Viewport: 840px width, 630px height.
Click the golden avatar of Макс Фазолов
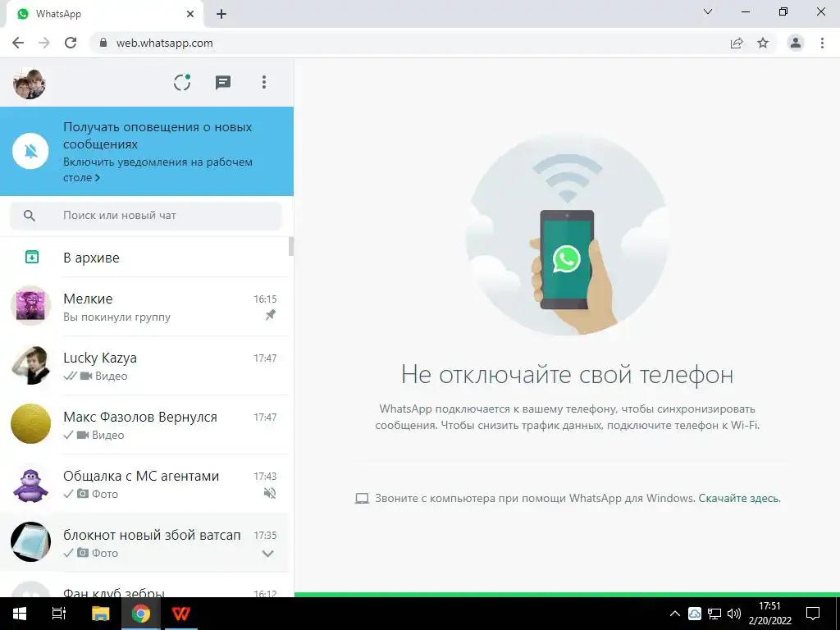point(30,424)
